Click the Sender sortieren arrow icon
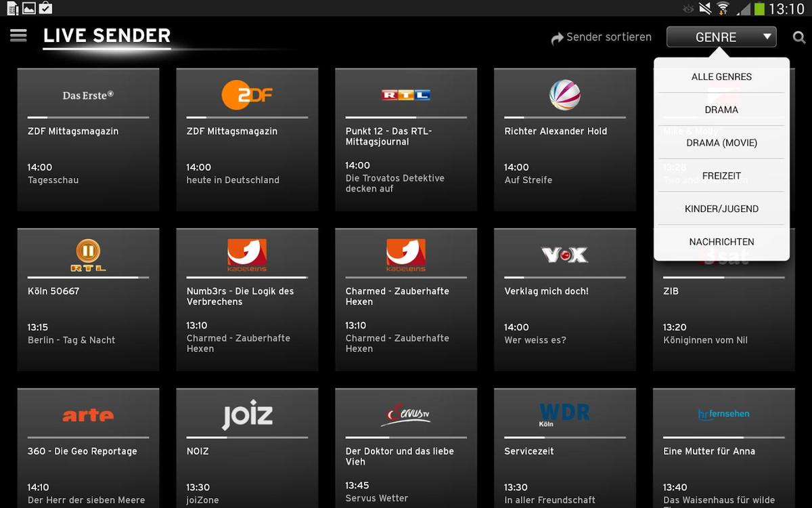The height and width of the screenshot is (508, 812). pos(557,39)
